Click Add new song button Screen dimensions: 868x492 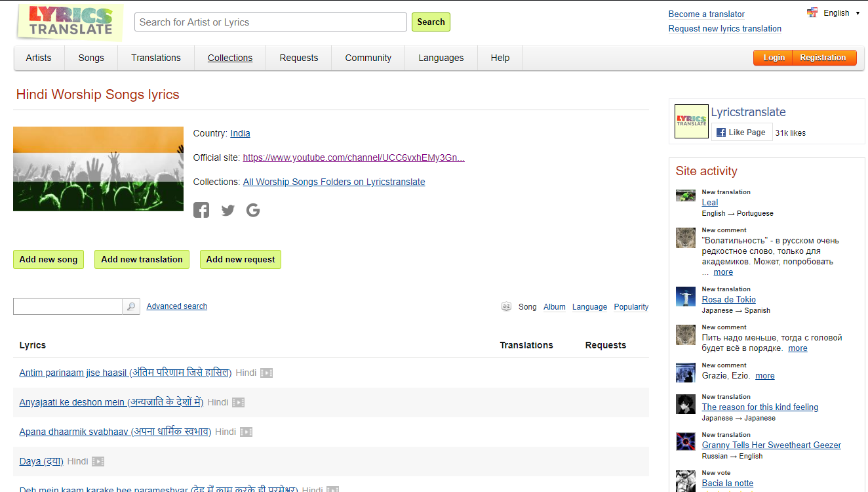tap(49, 259)
